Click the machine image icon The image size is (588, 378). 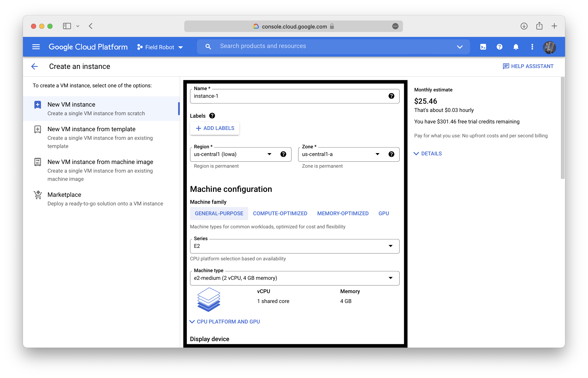coord(37,162)
